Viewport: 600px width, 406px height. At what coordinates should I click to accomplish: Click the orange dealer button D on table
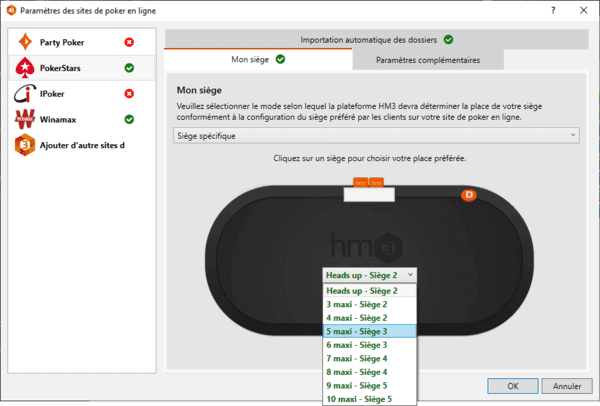(469, 195)
